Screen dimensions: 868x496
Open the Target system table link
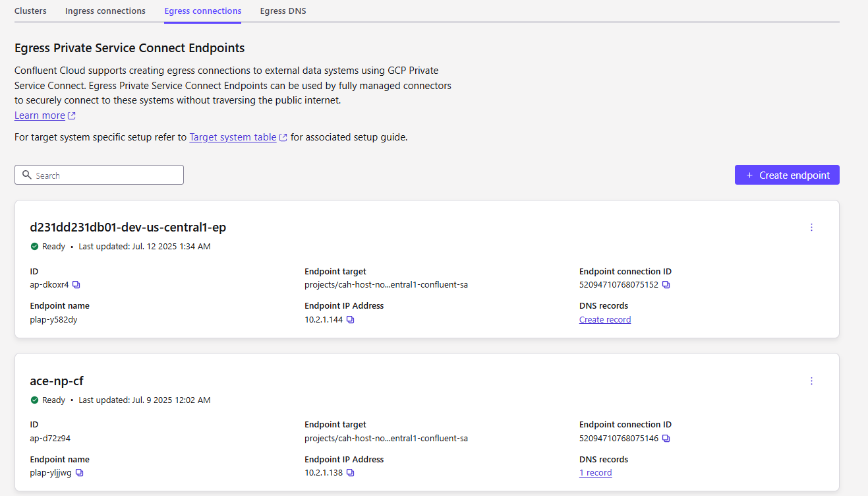pos(233,137)
